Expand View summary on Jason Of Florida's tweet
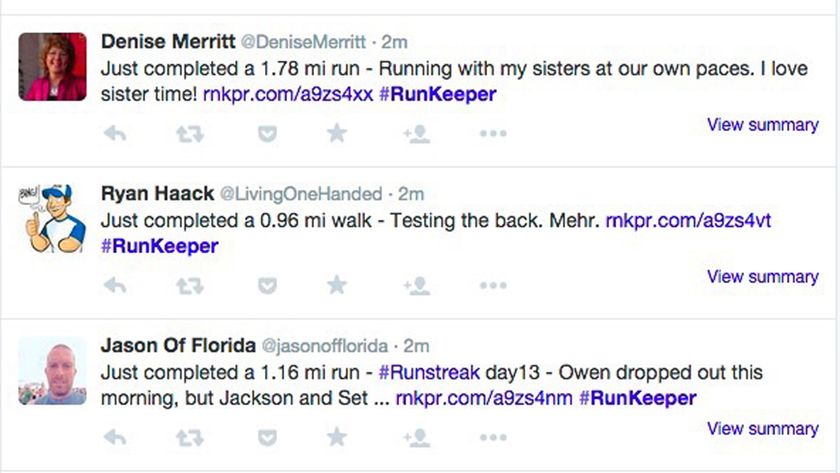The width and height of the screenshot is (840, 473). pos(762,429)
